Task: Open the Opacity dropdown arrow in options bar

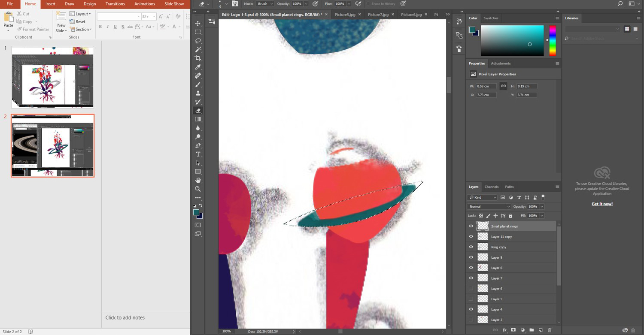Action: (x=306, y=4)
